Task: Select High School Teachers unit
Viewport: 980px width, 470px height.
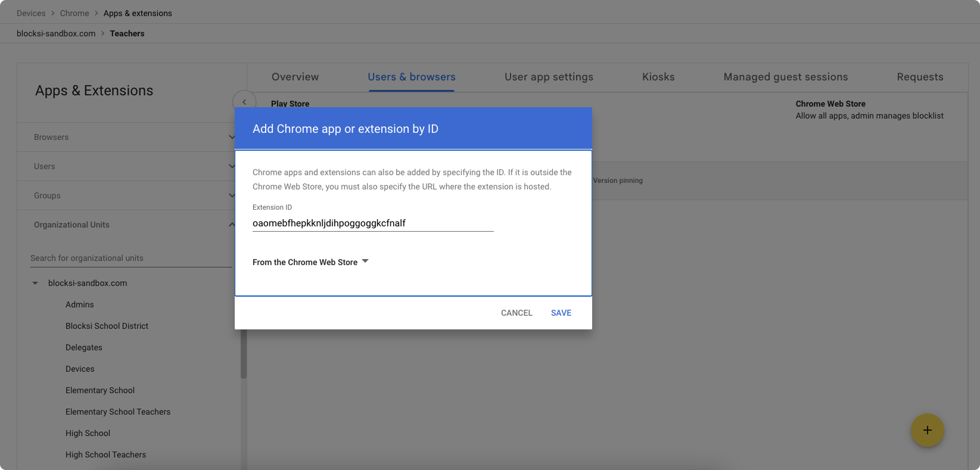Action: coord(105,455)
